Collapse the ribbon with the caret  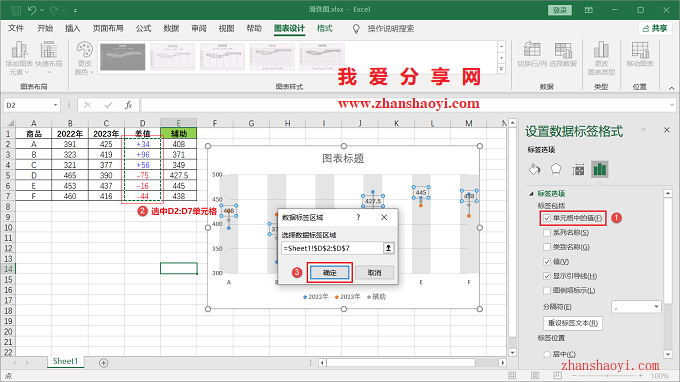point(672,88)
